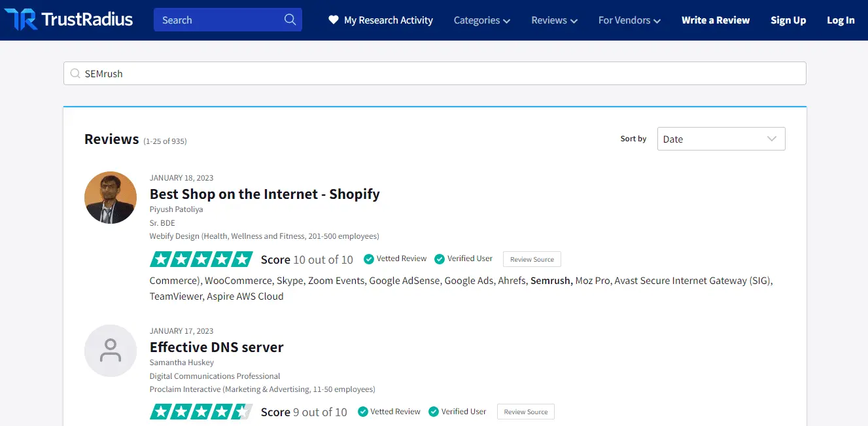Click reviewer name Samantha Huskey
868x426 pixels.
click(x=182, y=363)
